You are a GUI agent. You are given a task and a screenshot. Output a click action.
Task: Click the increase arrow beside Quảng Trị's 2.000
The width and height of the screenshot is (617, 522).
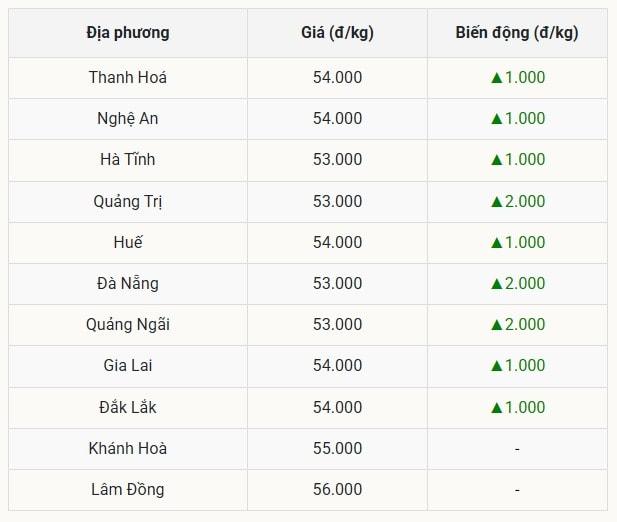[495, 202]
